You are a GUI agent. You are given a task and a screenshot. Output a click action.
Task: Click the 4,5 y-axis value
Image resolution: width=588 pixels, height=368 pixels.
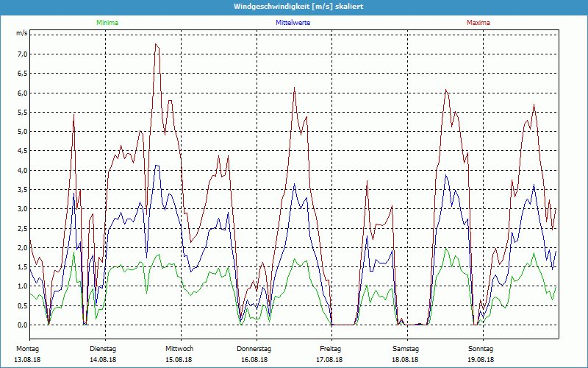coord(22,151)
